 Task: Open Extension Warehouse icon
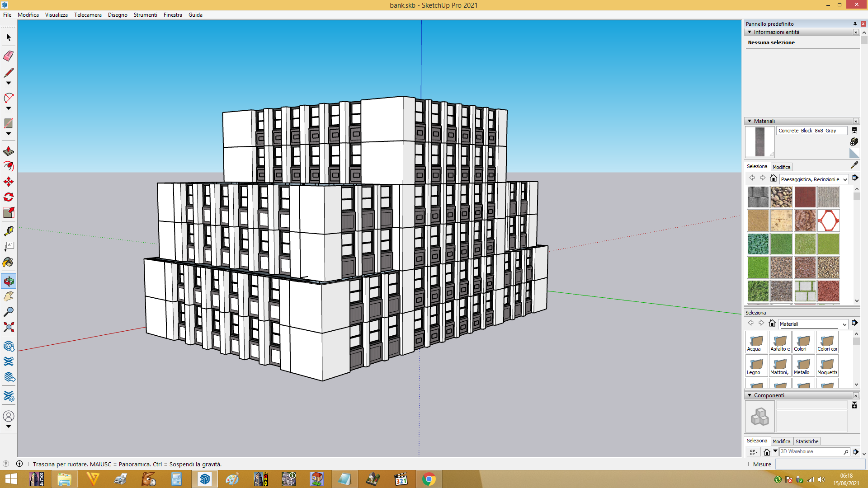click(9, 361)
